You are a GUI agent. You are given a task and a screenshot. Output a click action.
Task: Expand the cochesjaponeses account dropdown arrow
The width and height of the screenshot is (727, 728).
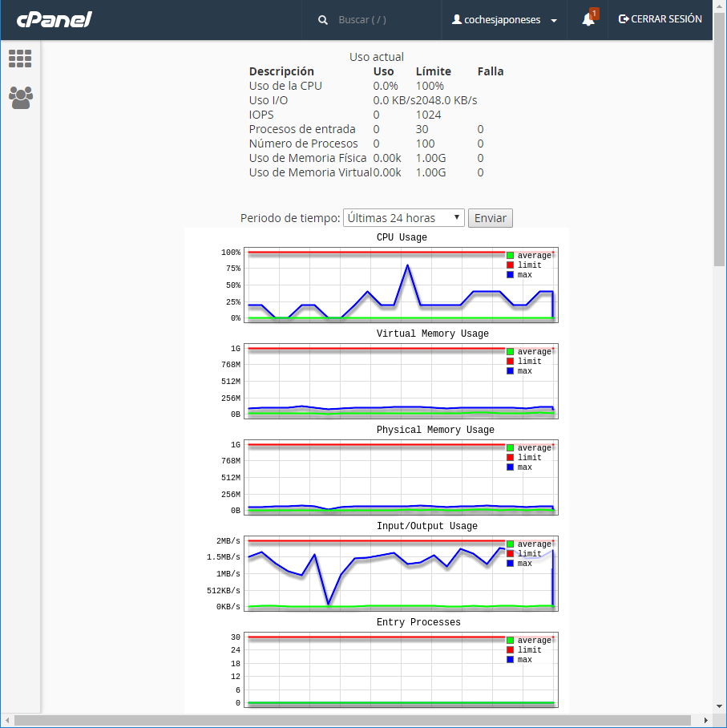pos(554,20)
